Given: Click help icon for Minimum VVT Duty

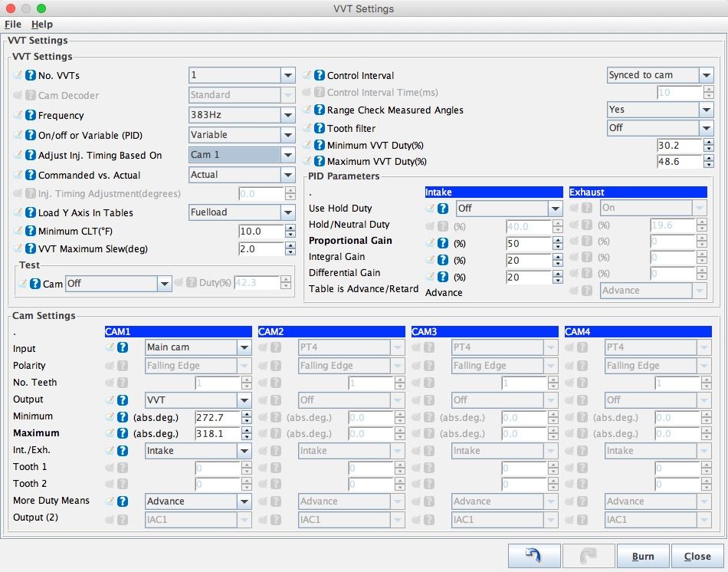Looking at the screenshot, I should click(x=320, y=145).
